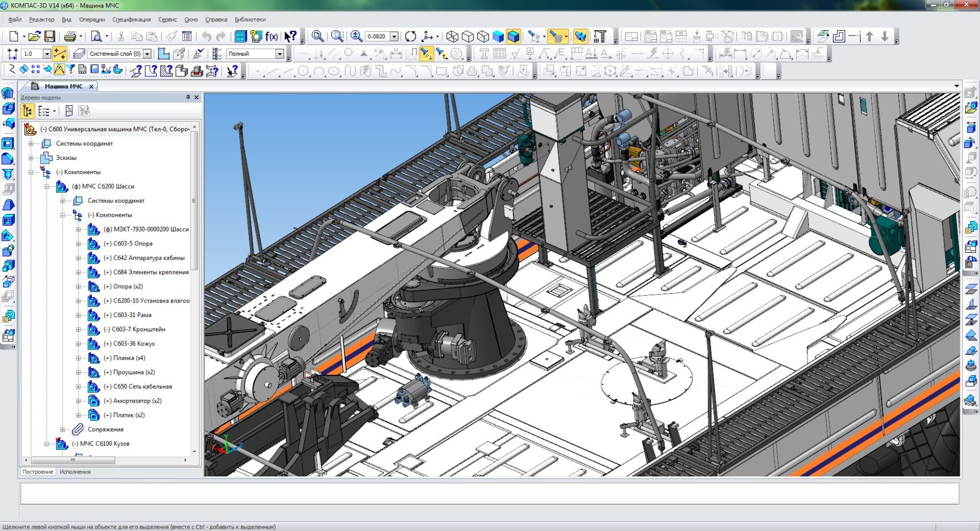Open the Файл menu
Viewport: 980px width, 531px height.
click(x=15, y=20)
